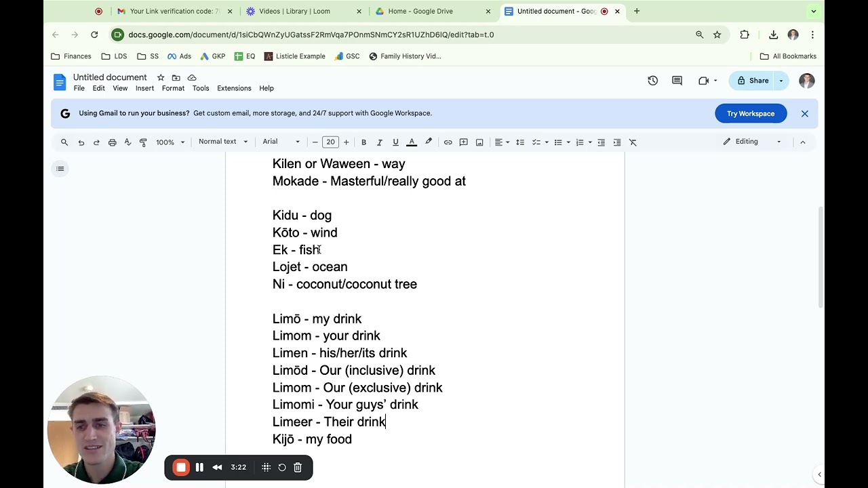Stop the Loom recording with red button
This screenshot has height=488, width=868.
pos(181,467)
